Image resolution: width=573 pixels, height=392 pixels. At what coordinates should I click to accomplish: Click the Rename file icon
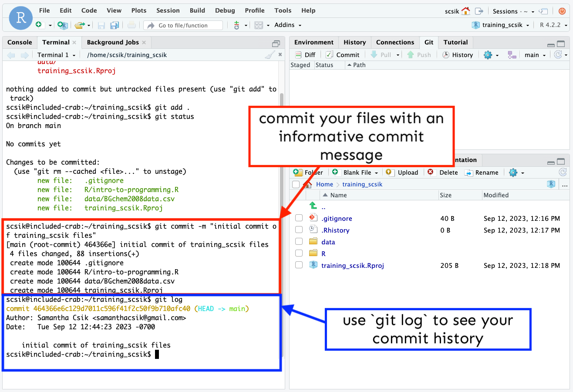pyautogui.click(x=469, y=172)
